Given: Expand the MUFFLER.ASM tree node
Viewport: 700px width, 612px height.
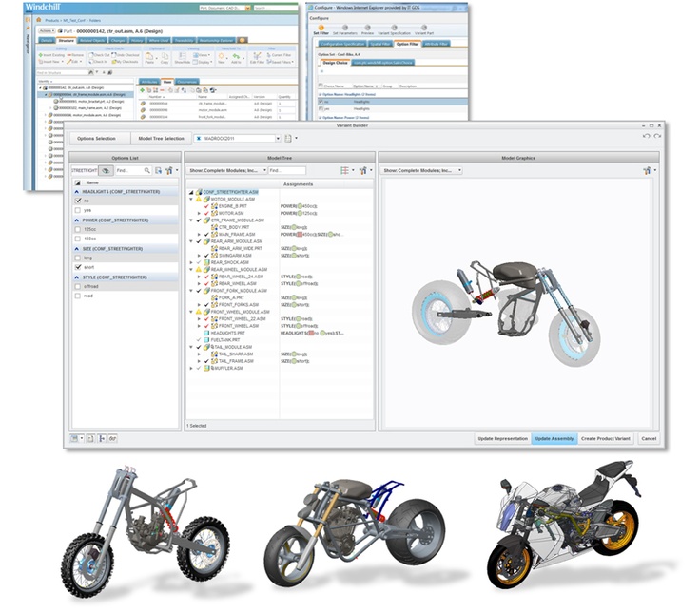Looking at the screenshot, I should pos(191,368).
